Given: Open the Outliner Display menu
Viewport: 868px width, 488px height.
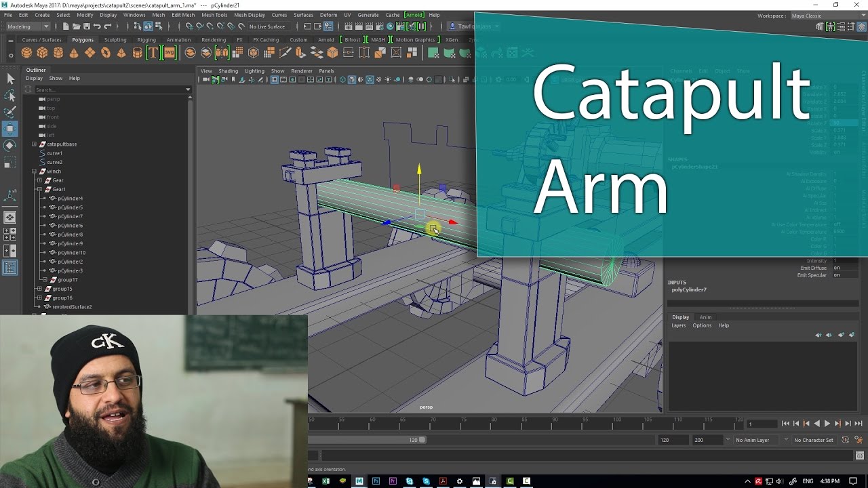Looking at the screenshot, I should pyautogui.click(x=34, y=78).
